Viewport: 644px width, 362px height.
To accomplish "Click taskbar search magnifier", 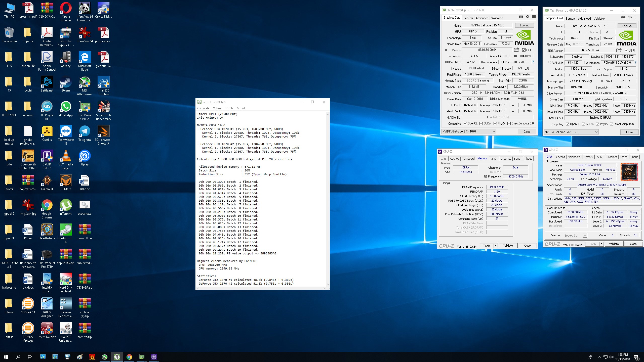I will point(18,357).
